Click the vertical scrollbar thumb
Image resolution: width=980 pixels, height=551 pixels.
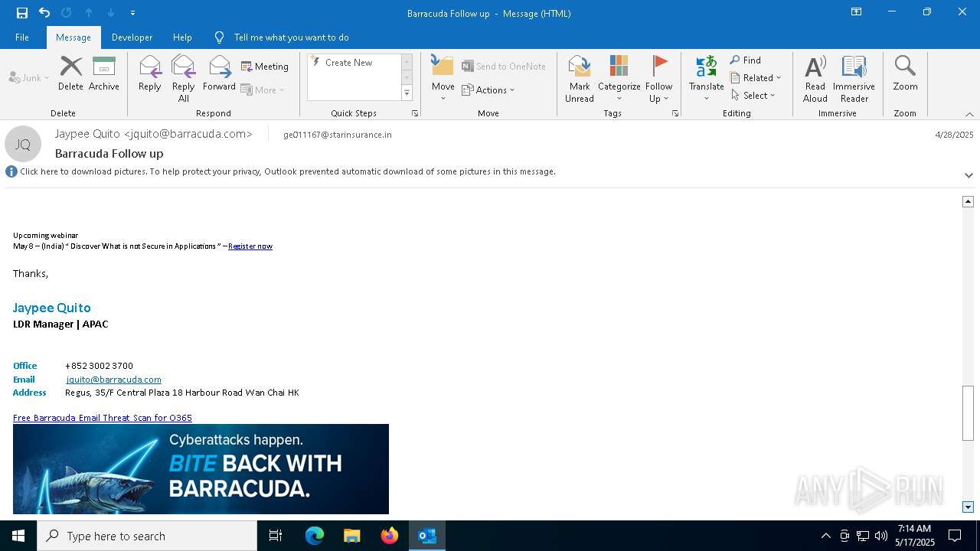point(968,413)
